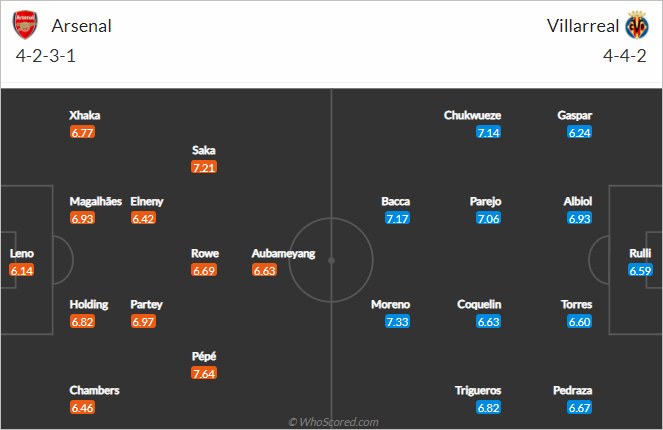The height and width of the screenshot is (430, 663).
Task: Click Villarreal's 4-4-2 formation text
Action: (x=625, y=56)
